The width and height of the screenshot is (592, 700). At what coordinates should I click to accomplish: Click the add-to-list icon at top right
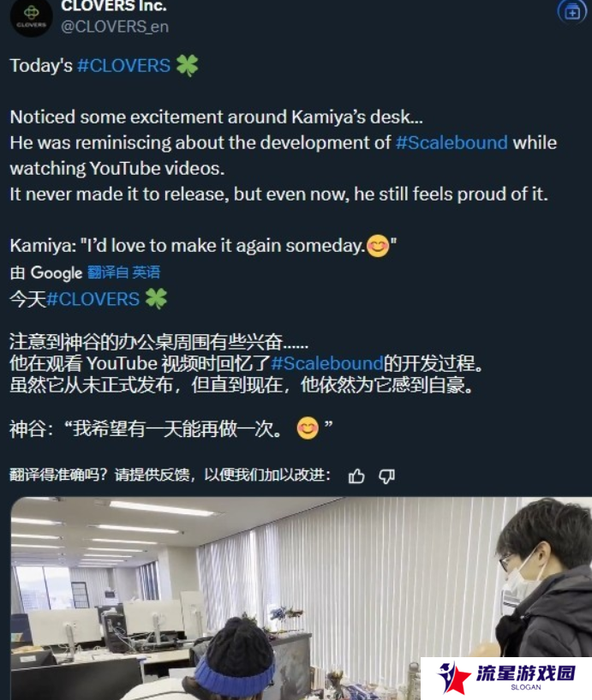[x=572, y=12]
